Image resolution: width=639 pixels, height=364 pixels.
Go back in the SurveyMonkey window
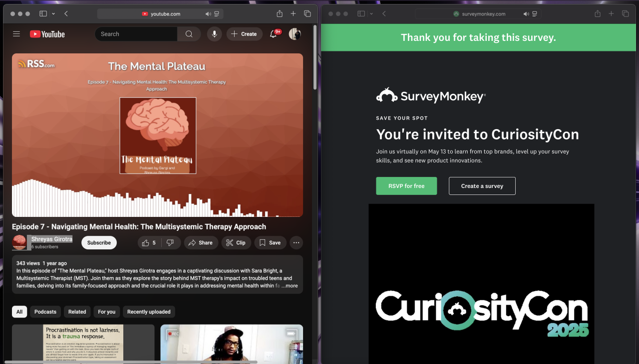click(384, 14)
